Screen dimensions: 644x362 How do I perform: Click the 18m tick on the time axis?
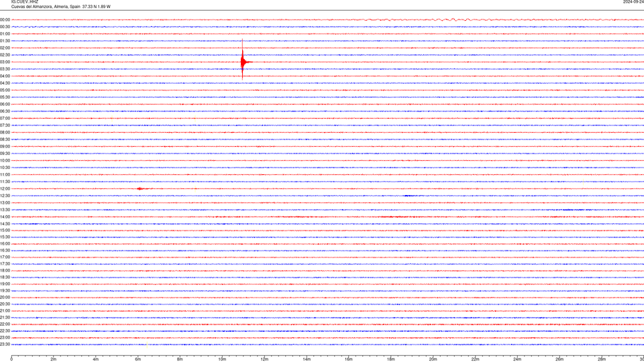pyautogui.click(x=391, y=359)
